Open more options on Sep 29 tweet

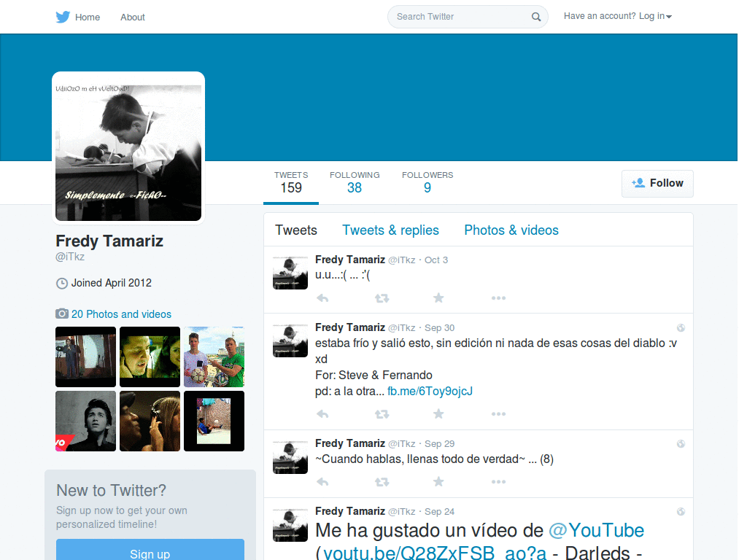click(x=498, y=482)
